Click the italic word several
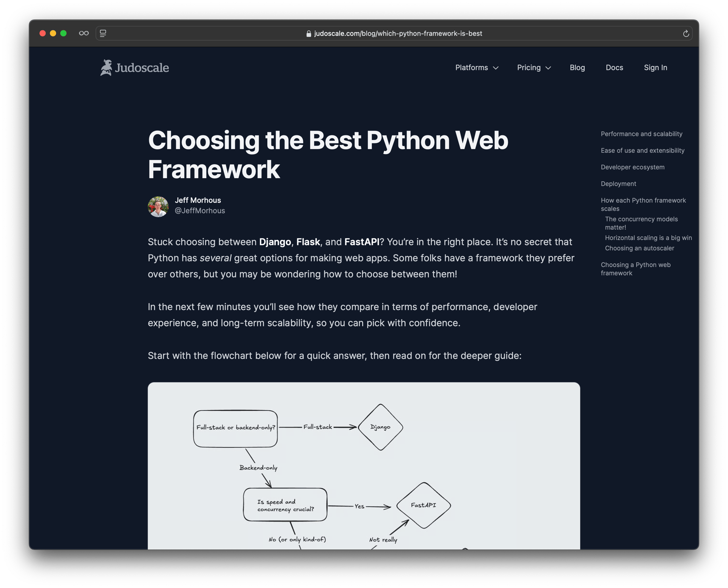 pos(215,258)
